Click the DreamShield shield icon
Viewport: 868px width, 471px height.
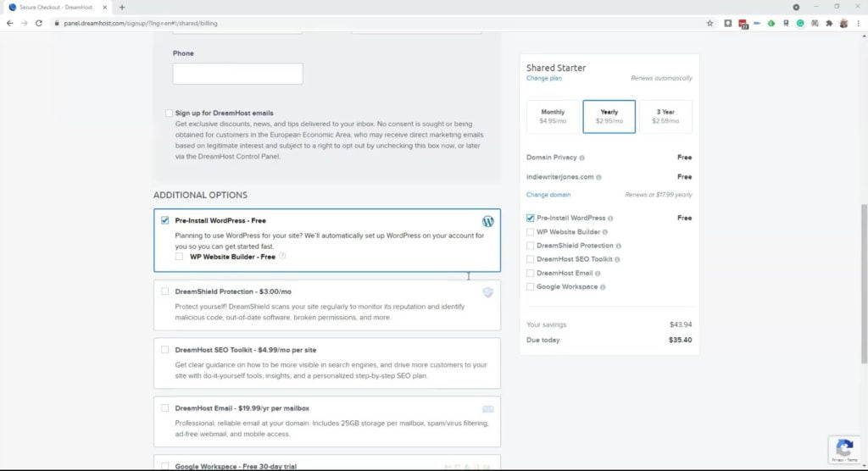[487, 292]
